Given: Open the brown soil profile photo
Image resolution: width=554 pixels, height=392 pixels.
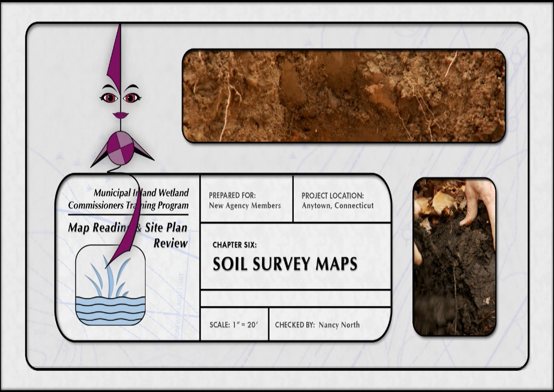Looking at the screenshot, I should pos(343,96).
